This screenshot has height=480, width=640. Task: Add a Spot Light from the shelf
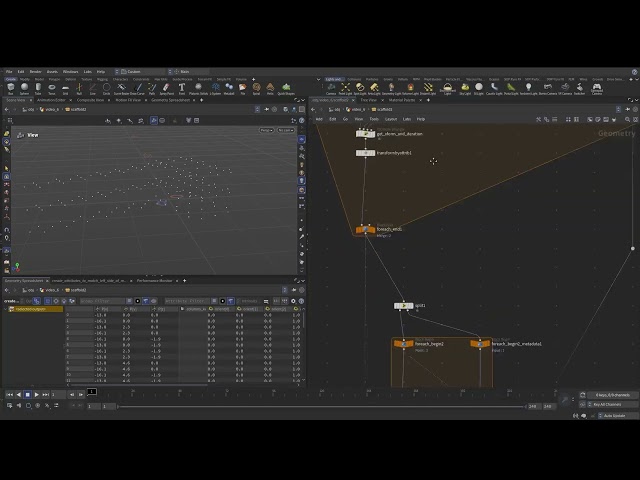click(x=360, y=89)
